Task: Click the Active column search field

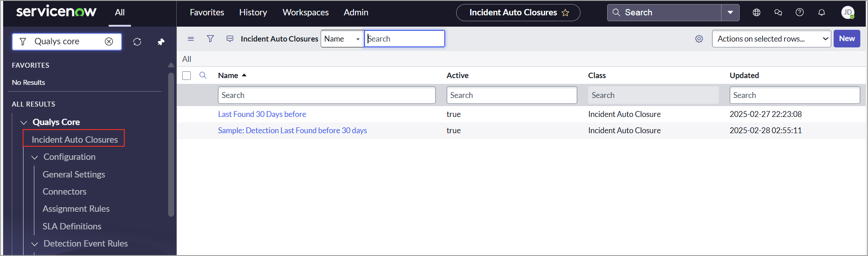Action: coord(511,95)
